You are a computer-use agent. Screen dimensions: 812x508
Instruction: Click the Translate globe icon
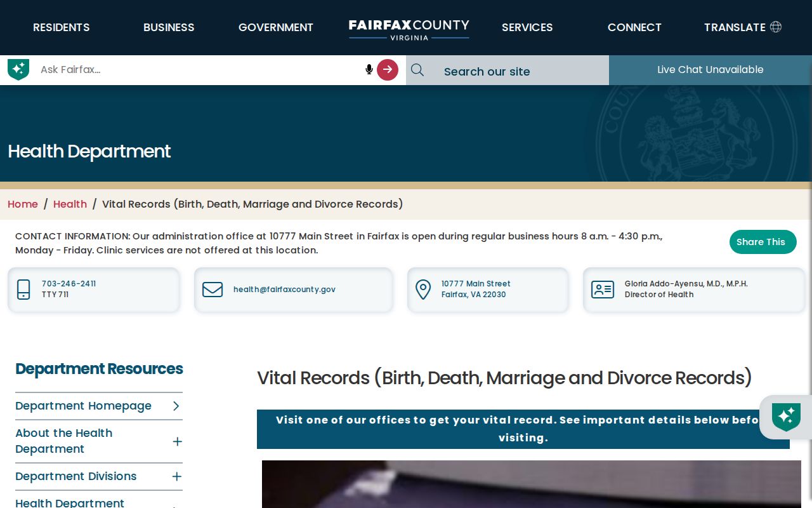pyautogui.click(x=776, y=27)
